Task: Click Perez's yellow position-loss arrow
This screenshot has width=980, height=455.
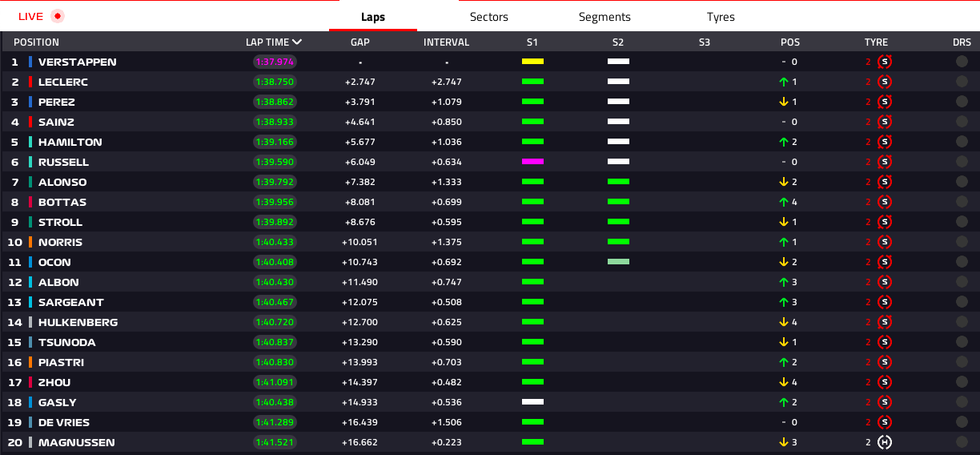Action: coord(784,102)
